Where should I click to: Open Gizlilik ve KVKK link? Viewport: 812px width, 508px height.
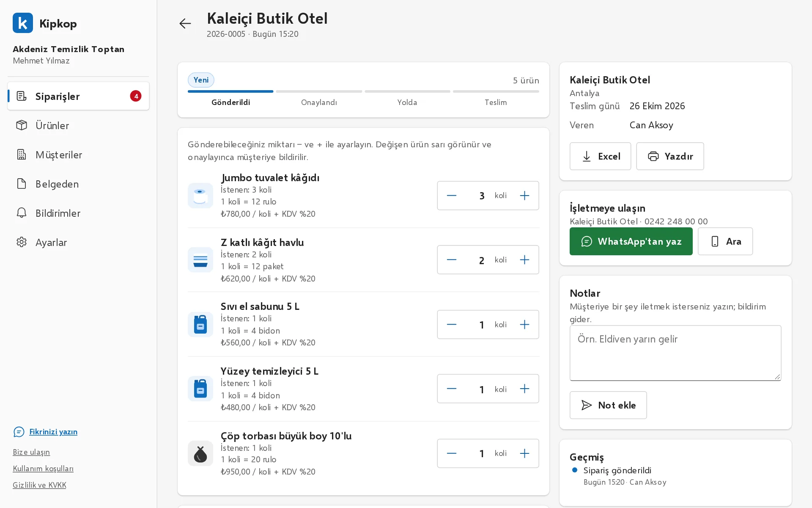[x=39, y=485]
